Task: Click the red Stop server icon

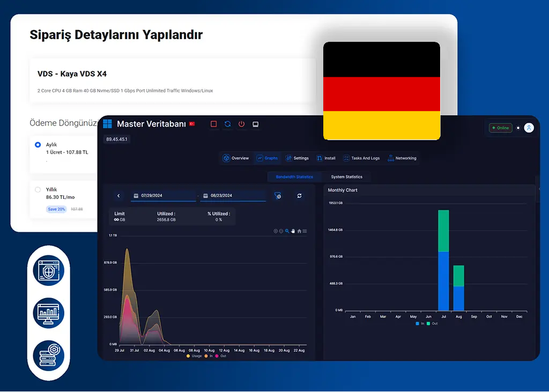Action: [x=214, y=124]
